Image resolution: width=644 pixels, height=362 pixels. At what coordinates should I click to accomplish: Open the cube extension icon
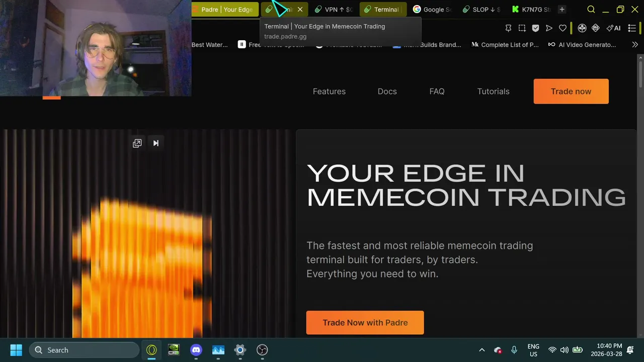596,28
